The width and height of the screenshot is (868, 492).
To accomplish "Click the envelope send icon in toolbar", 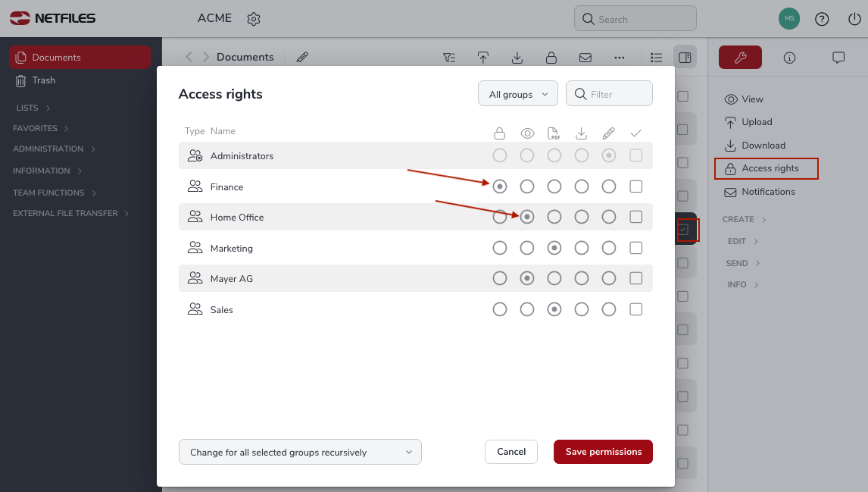I will 585,58.
